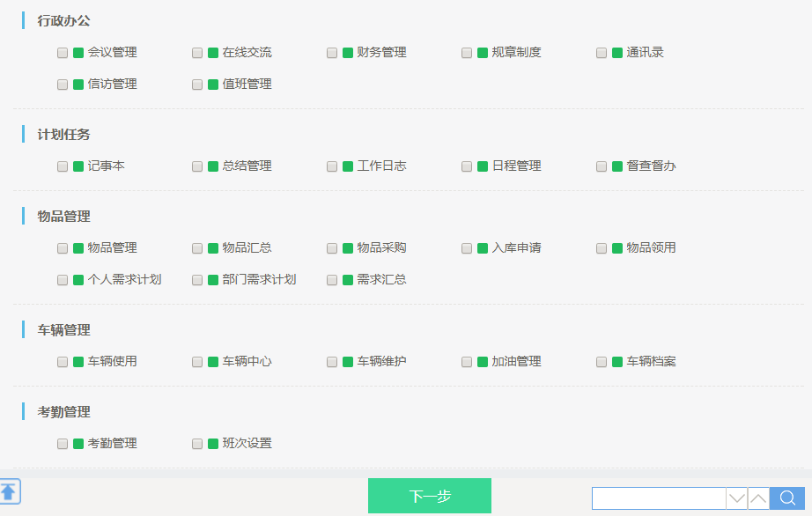Click the green icon beside 信访管理
Image resolution: width=812 pixels, height=516 pixels.
78,85
